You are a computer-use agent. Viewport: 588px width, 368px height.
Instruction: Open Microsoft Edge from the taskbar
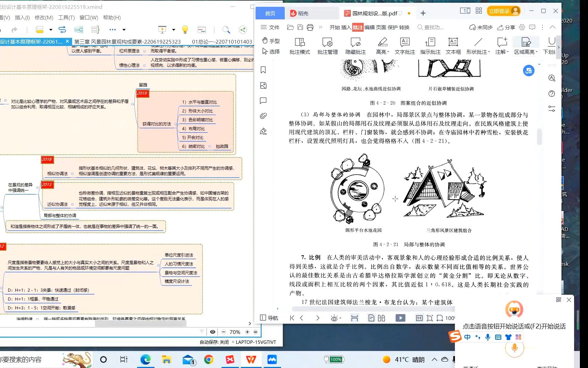(x=145, y=359)
